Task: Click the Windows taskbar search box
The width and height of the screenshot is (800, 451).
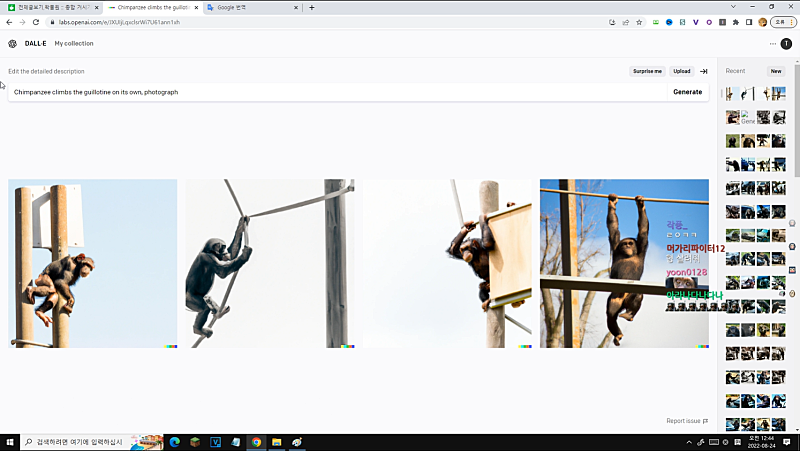Action: pos(92,442)
